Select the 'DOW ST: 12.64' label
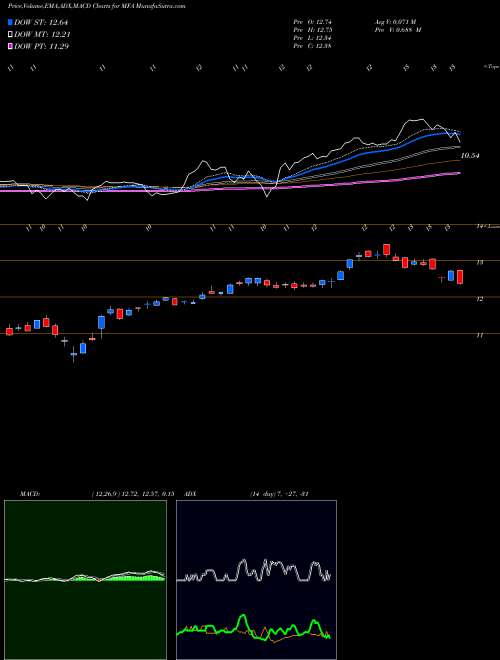 pyautogui.click(x=41, y=22)
